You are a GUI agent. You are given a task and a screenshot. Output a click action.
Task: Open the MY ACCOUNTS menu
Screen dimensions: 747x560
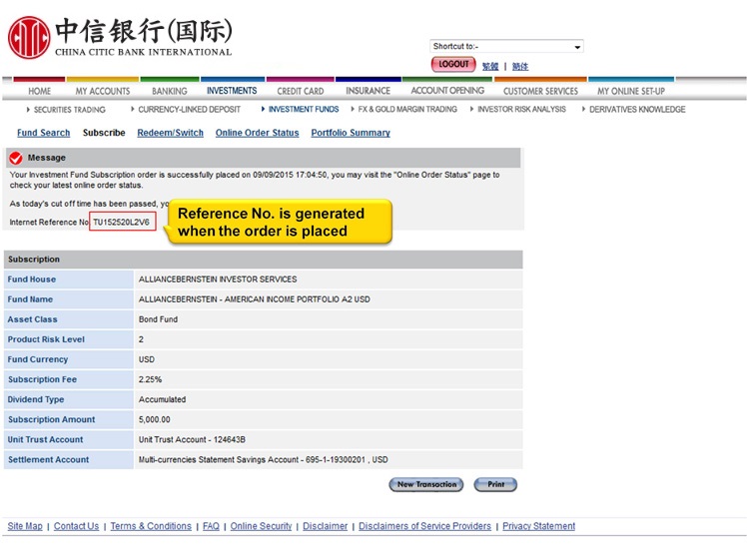coord(103,91)
